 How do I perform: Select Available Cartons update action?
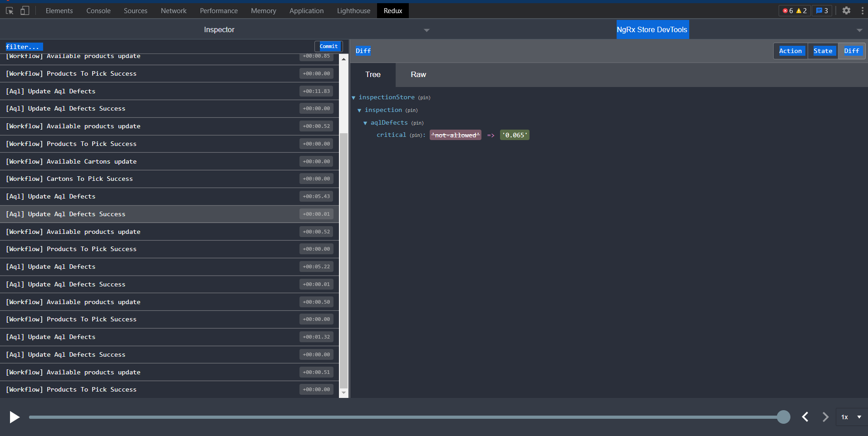[x=169, y=161]
